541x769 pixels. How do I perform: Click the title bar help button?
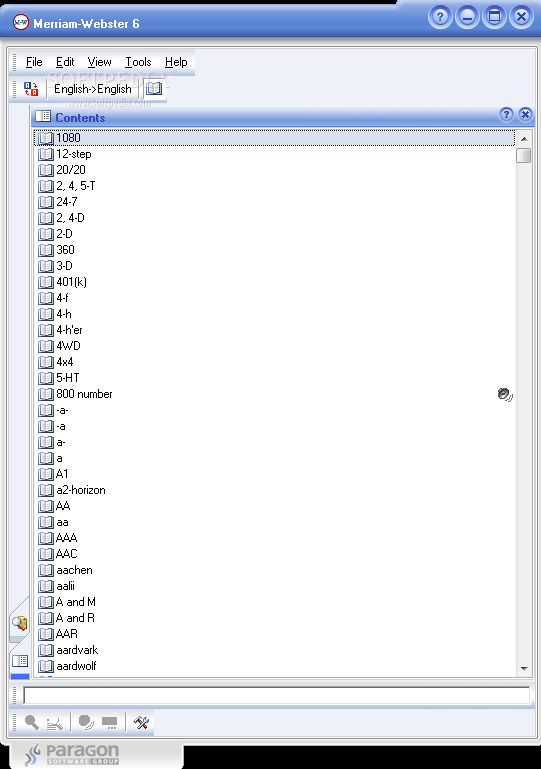click(440, 17)
